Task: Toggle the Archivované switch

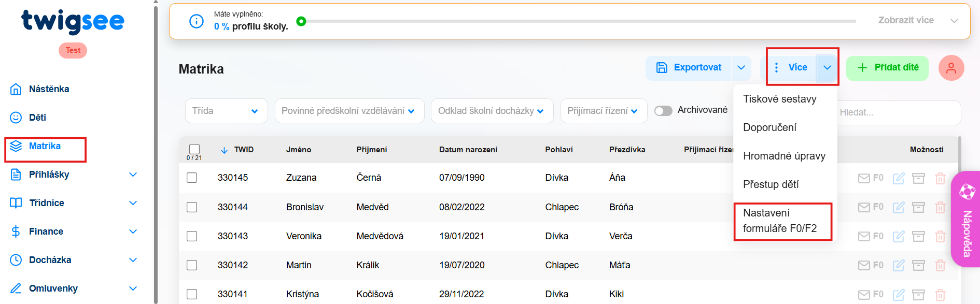Action: tap(663, 110)
